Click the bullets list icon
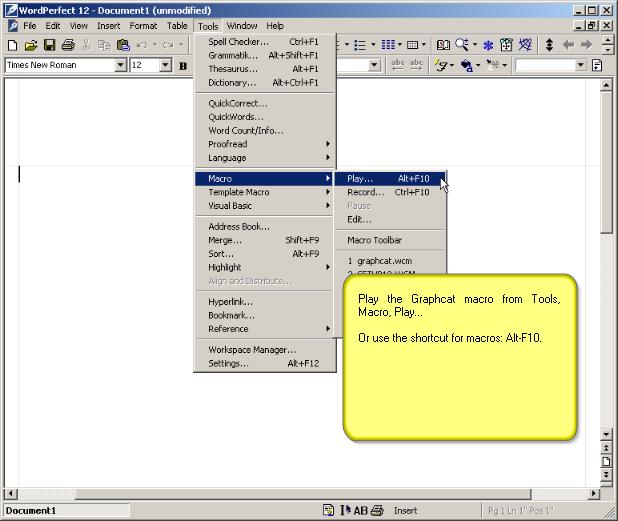 359,45
